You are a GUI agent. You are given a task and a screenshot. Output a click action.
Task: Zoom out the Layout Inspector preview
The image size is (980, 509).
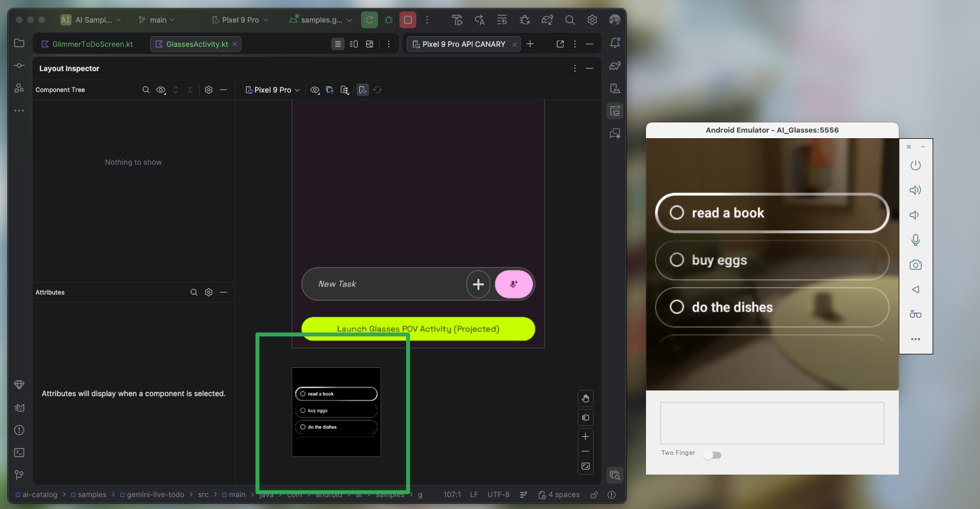(x=586, y=451)
